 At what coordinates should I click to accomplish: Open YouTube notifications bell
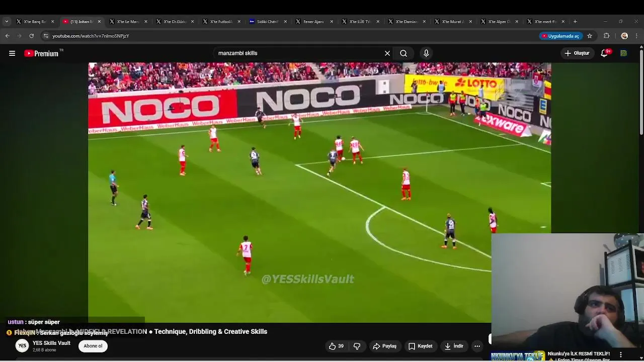(605, 53)
